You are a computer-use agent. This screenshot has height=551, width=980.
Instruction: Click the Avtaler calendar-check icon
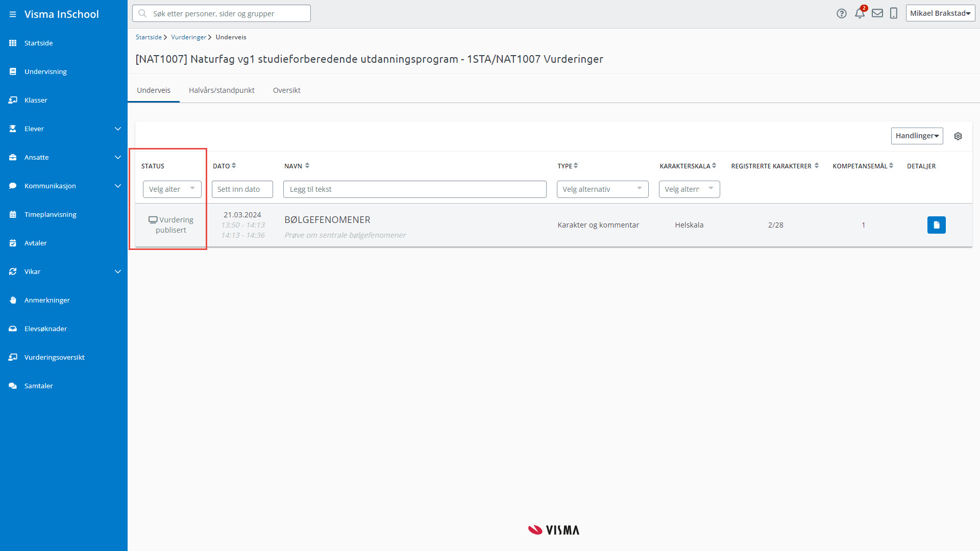point(13,243)
